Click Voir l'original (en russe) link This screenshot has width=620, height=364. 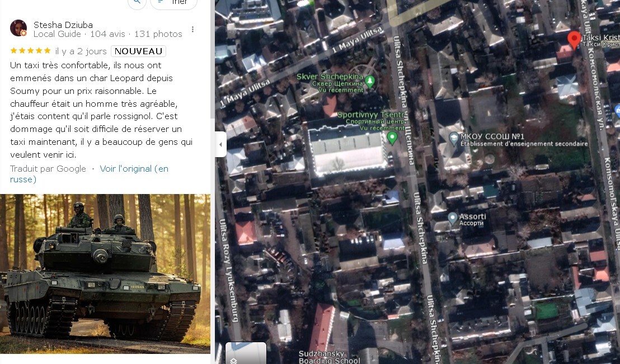(89, 174)
